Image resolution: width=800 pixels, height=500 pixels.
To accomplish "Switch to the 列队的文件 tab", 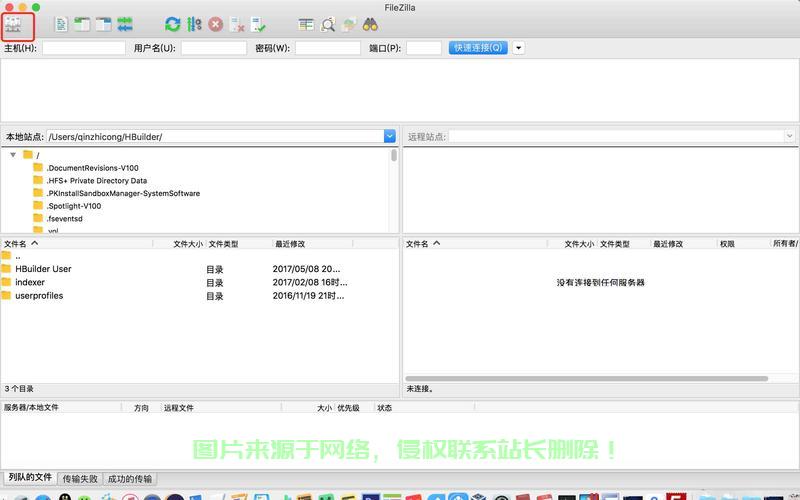I will tap(30, 478).
